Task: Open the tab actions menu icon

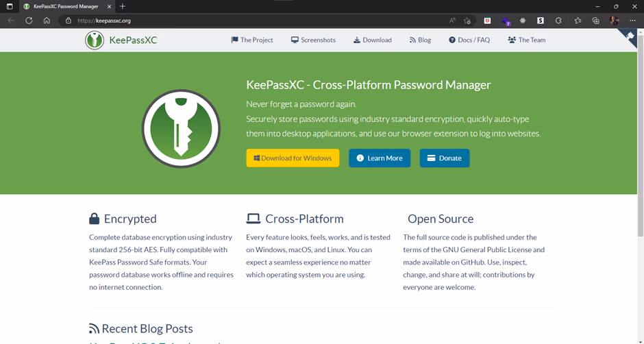Action: coord(10,7)
